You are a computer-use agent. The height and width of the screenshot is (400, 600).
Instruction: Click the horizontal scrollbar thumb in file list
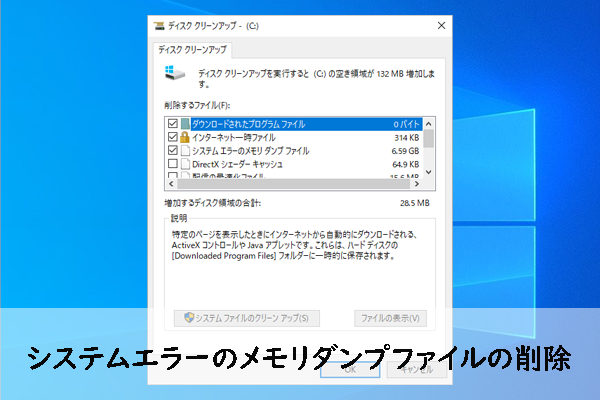[293, 184]
